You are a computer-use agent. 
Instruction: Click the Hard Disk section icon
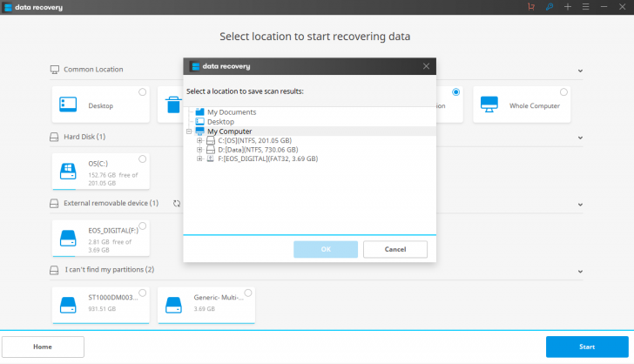click(x=54, y=137)
